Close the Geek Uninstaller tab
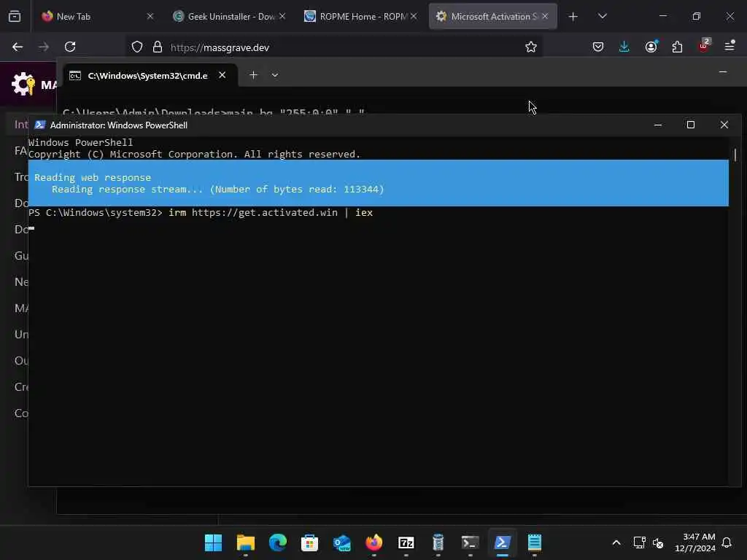This screenshot has width=747, height=560. click(x=282, y=16)
